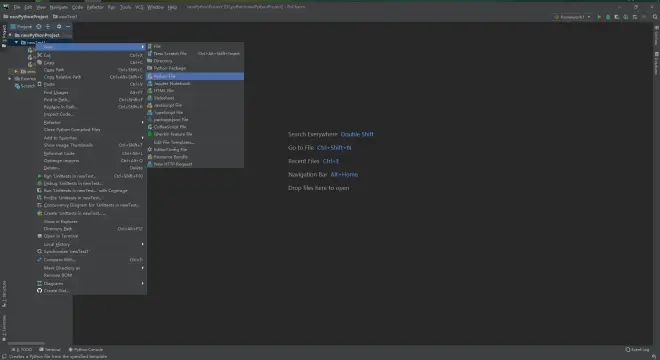Viewport: 660px width, 360px height.
Task: Click the Debug bug icon in toolbar
Action: [x=608, y=17]
